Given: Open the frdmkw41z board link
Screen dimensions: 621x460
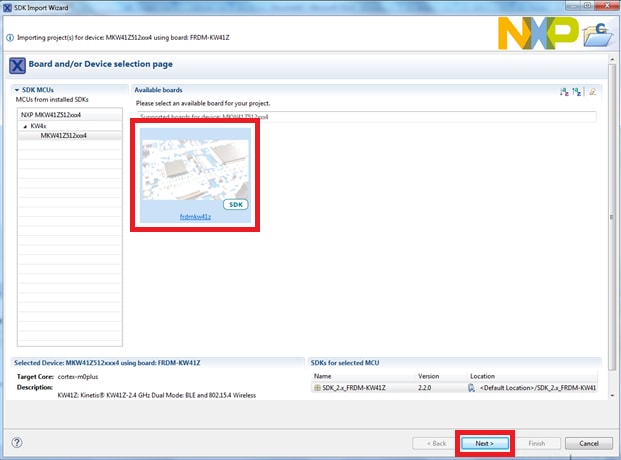Looking at the screenshot, I should (x=195, y=216).
